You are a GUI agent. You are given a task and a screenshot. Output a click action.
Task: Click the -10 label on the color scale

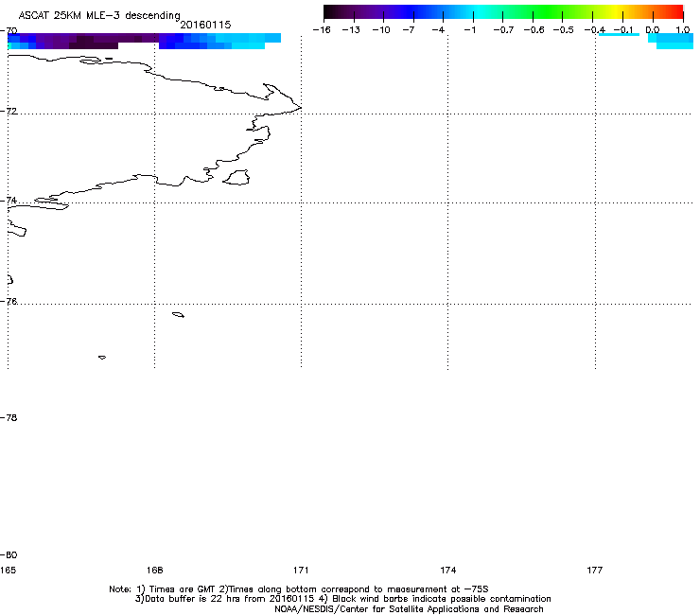[381, 30]
